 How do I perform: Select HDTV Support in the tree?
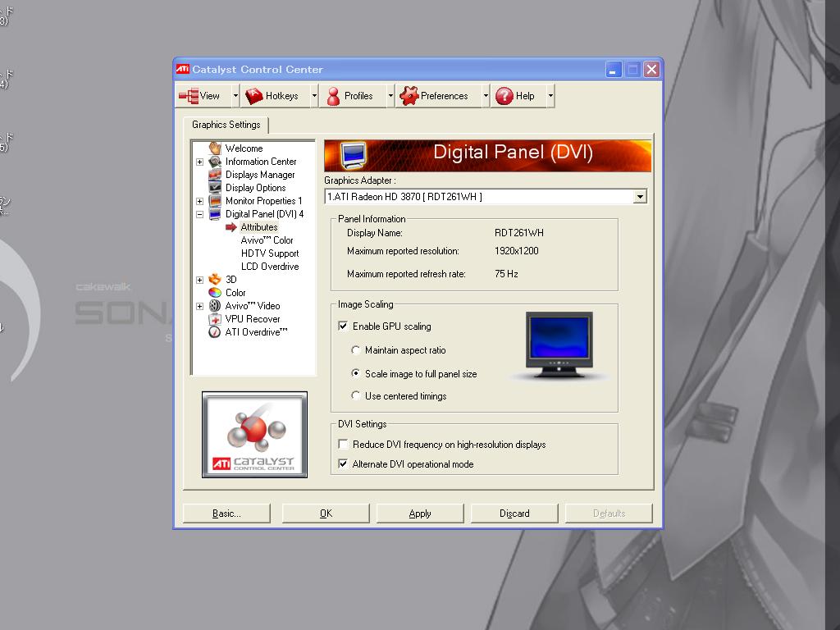pos(269,253)
